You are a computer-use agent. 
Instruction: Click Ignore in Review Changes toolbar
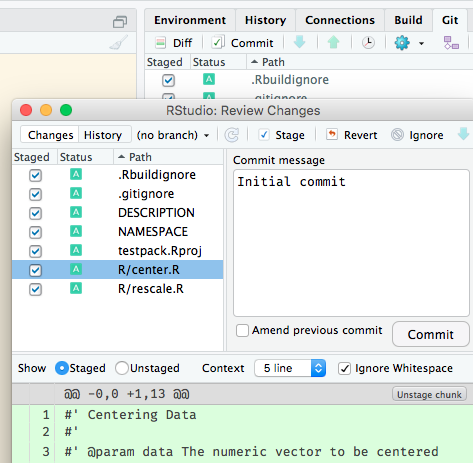point(417,135)
